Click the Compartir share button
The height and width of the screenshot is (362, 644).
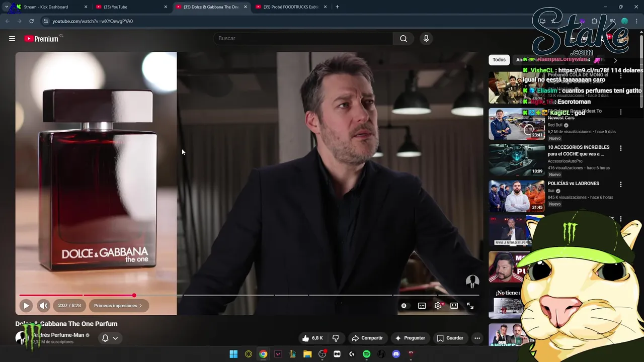coord(367,338)
